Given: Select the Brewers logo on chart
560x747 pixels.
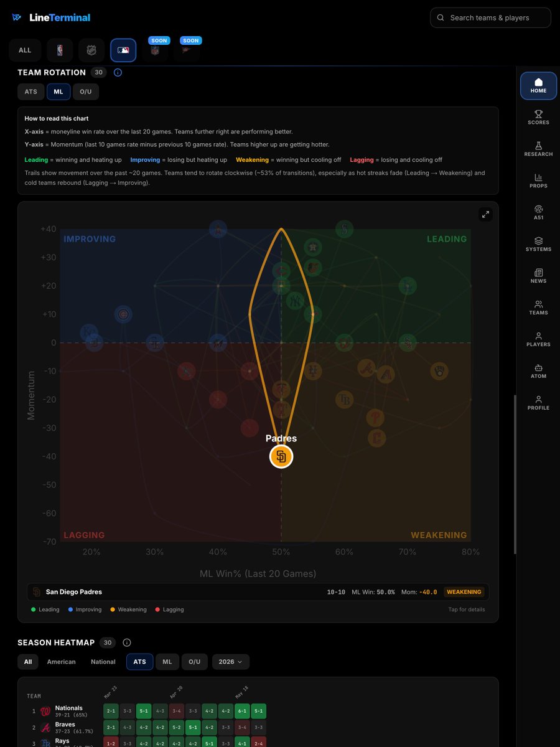Looking at the screenshot, I should coord(439,372).
